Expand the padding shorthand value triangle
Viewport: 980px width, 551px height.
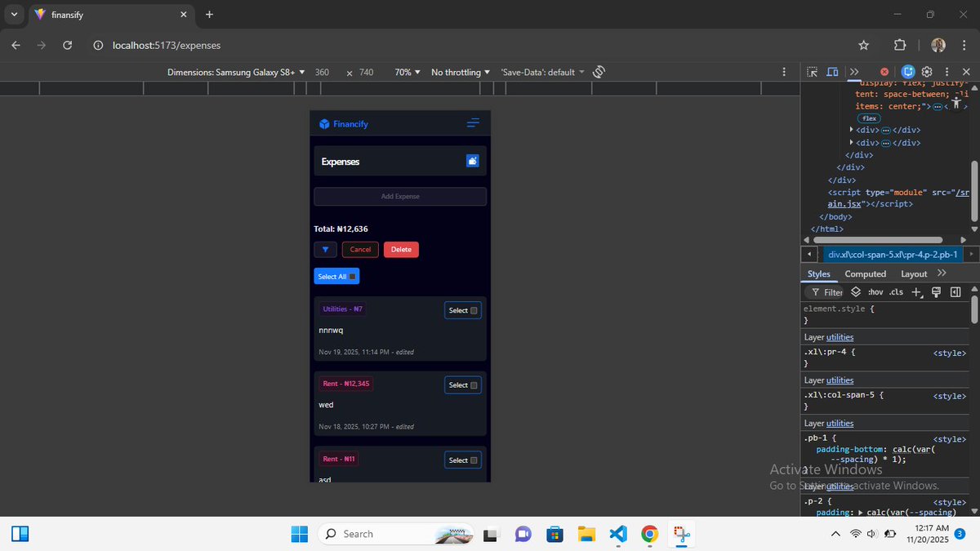pos(860,512)
